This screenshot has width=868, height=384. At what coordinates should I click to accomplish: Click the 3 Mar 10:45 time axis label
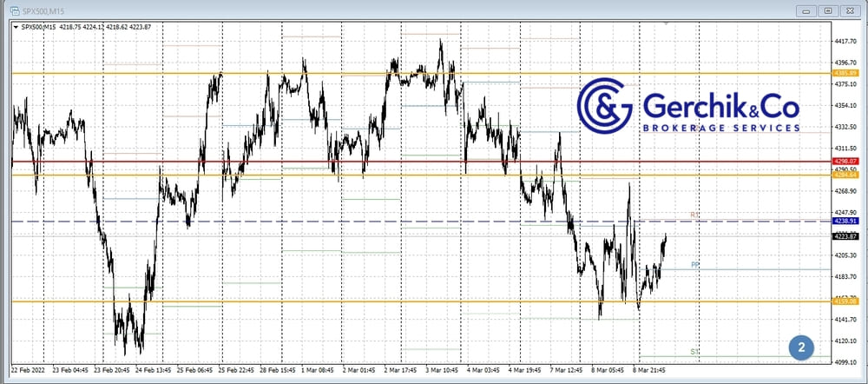point(442,369)
